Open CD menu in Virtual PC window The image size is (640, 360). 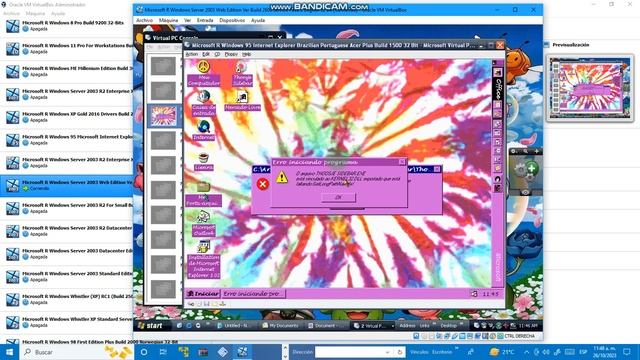click(x=217, y=54)
